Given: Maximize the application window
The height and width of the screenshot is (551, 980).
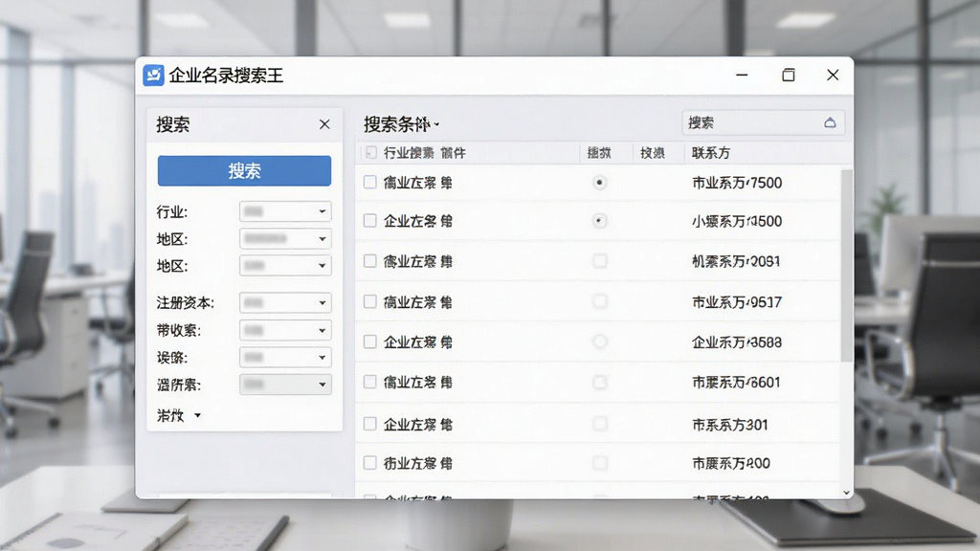Looking at the screenshot, I should (x=789, y=75).
